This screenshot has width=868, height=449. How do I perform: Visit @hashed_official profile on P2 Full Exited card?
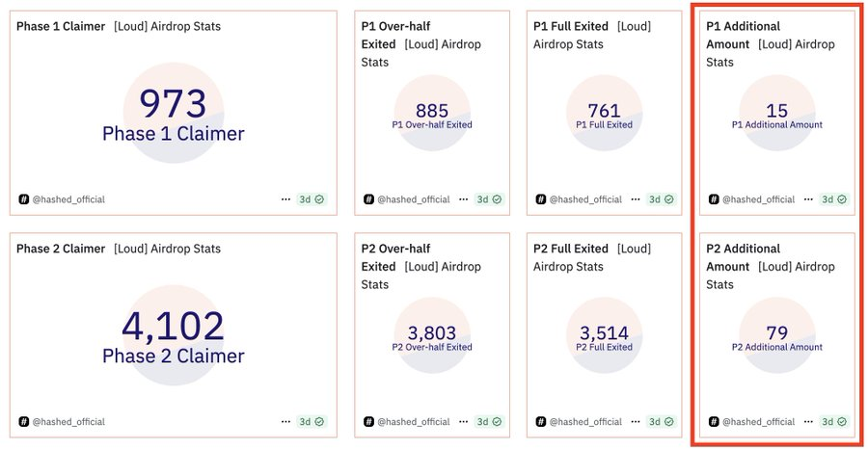click(x=586, y=422)
